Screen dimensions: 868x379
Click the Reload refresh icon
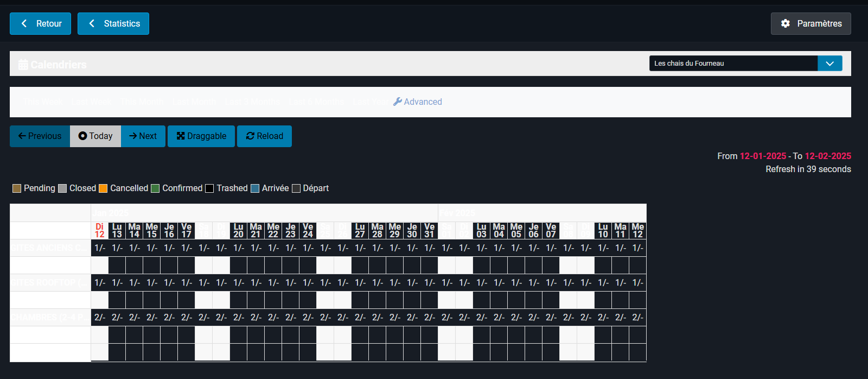coord(250,136)
